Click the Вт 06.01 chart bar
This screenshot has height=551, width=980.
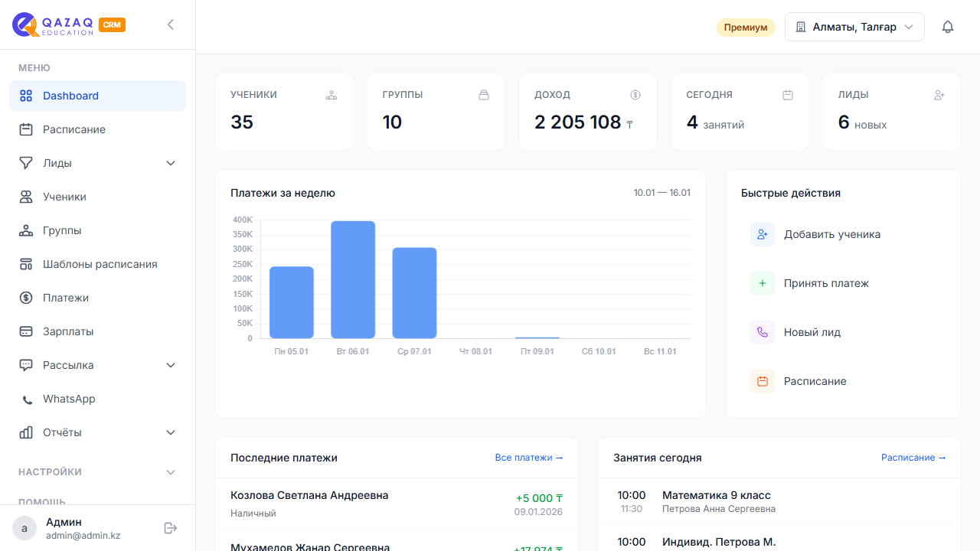point(353,279)
